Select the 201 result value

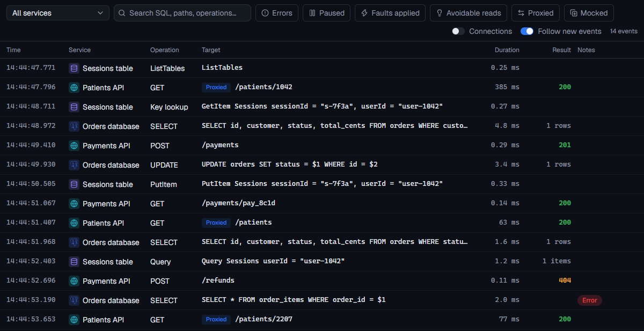(565, 145)
